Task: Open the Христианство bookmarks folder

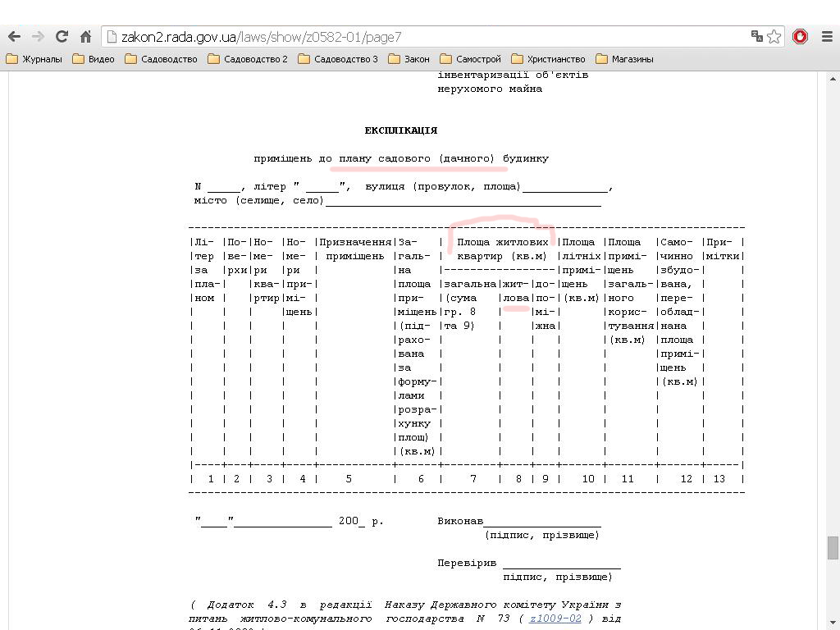Action: tap(549, 59)
